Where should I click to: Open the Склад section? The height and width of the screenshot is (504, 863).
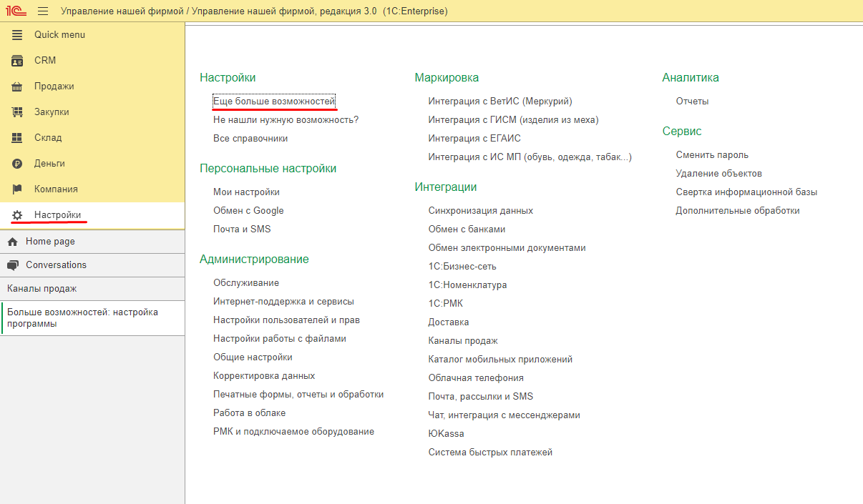pos(92,138)
